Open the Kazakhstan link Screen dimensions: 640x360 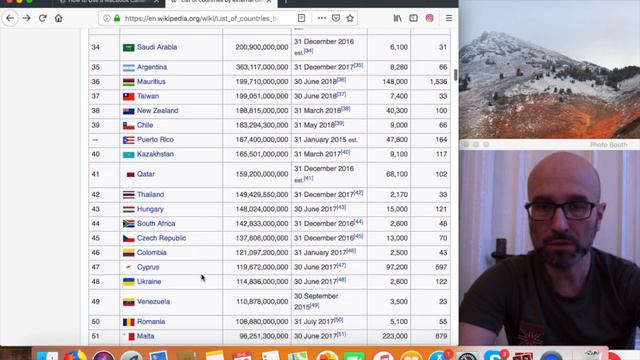pos(155,154)
